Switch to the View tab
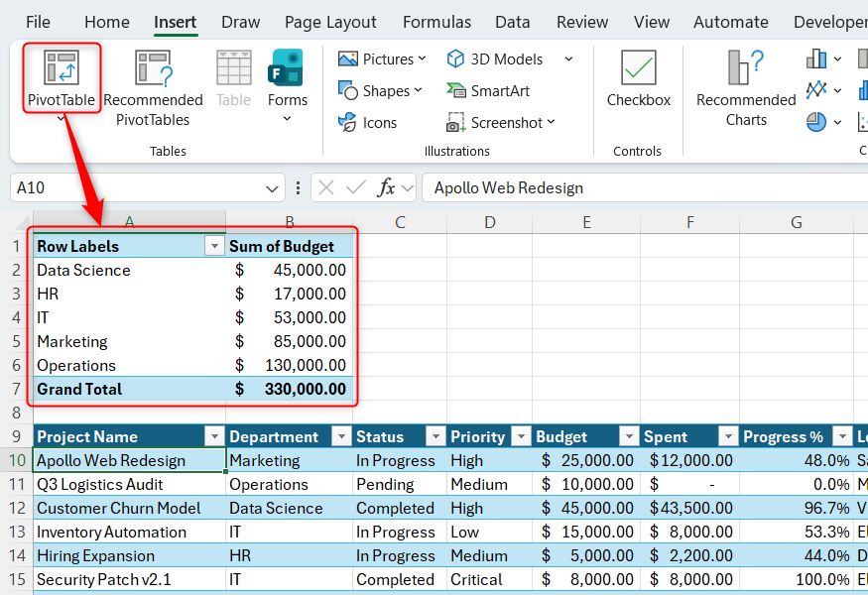 click(x=652, y=22)
